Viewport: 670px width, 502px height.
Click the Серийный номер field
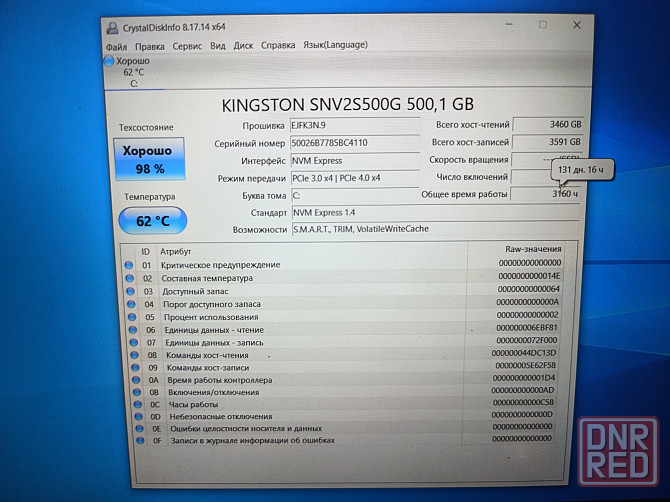coord(354,143)
